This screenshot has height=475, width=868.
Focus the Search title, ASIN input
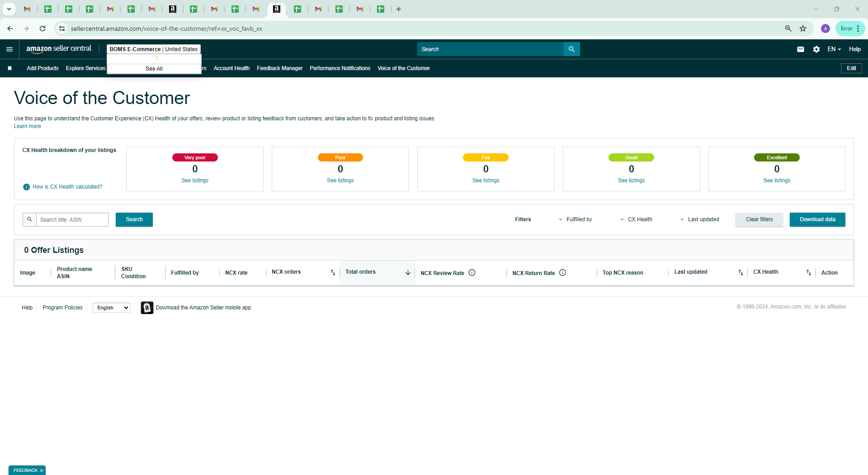[72, 219]
